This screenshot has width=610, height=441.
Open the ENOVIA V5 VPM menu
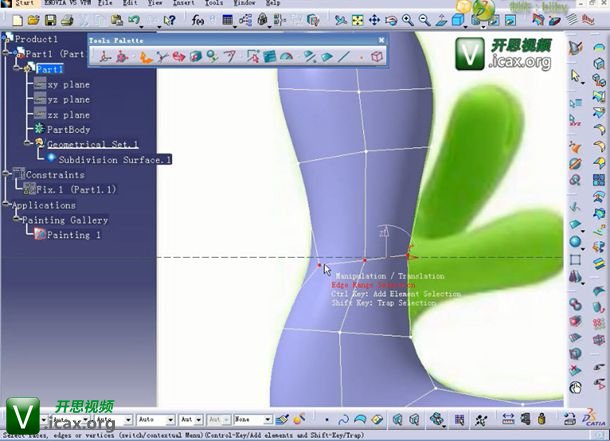point(68,3)
